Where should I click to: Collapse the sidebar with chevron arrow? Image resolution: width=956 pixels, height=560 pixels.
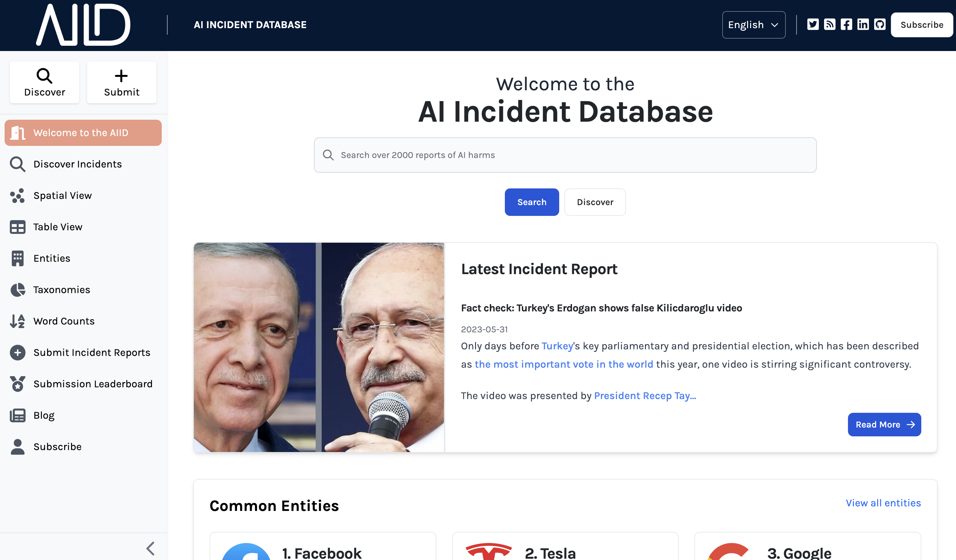151,548
